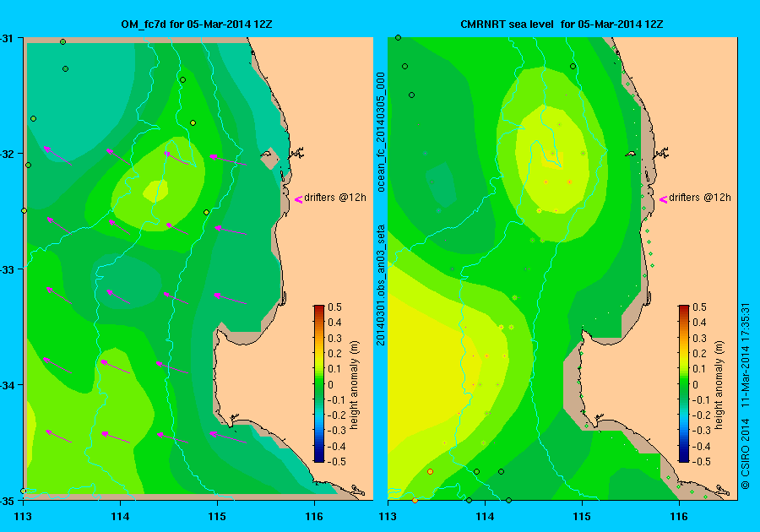This screenshot has height=532, width=760.
Task: Click the "0.2" tick on the left color bar
Action: (335, 353)
